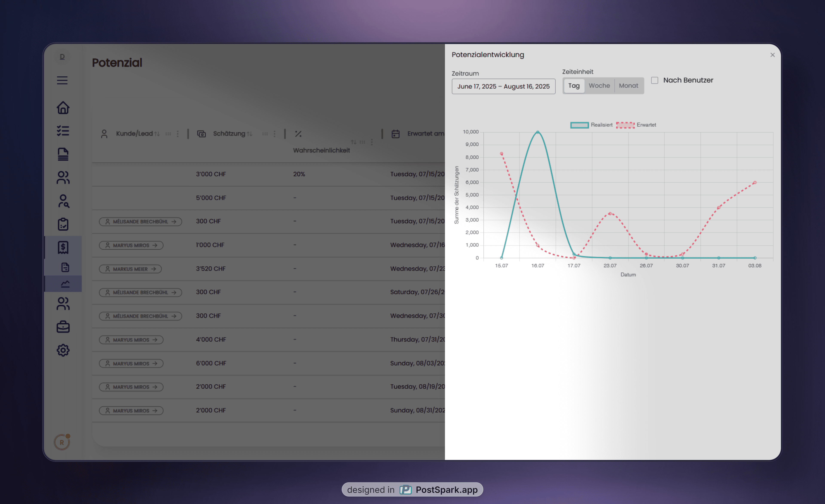This screenshot has width=825, height=504.
Task: Sort the Schätzung column
Action: click(249, 134)
